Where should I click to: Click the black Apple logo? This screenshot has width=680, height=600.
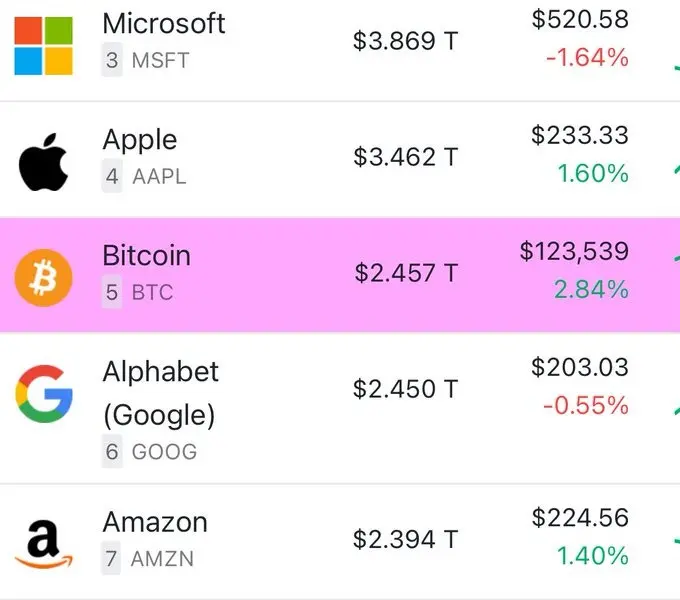click(43, 162)
